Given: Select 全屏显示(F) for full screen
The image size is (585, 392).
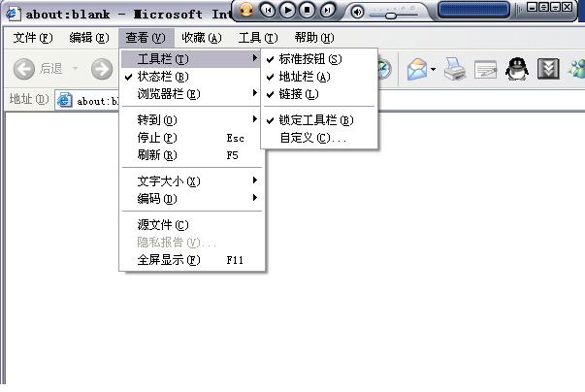Looking at the screenshot, I should (191, 260).
